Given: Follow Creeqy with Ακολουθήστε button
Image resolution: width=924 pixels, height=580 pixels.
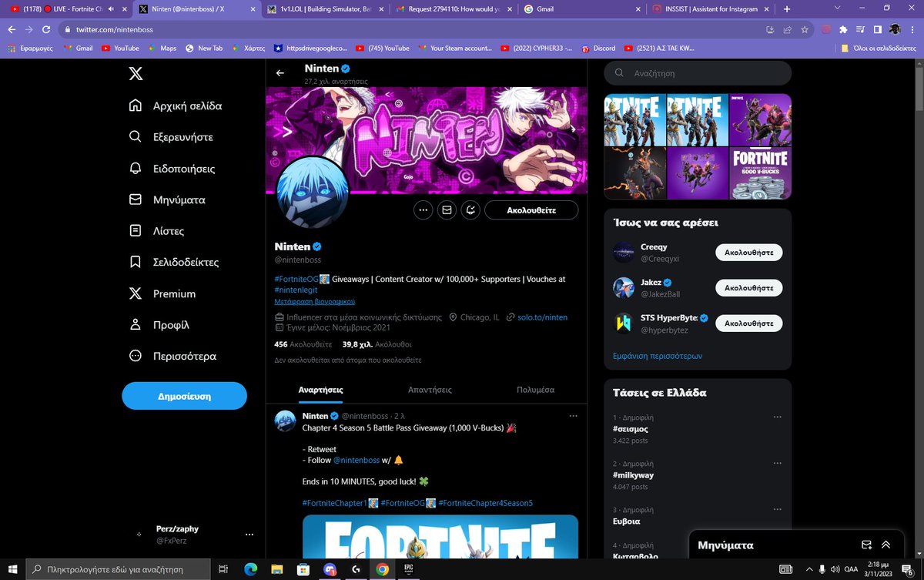Looking at the screenshot, I should 749,252.
